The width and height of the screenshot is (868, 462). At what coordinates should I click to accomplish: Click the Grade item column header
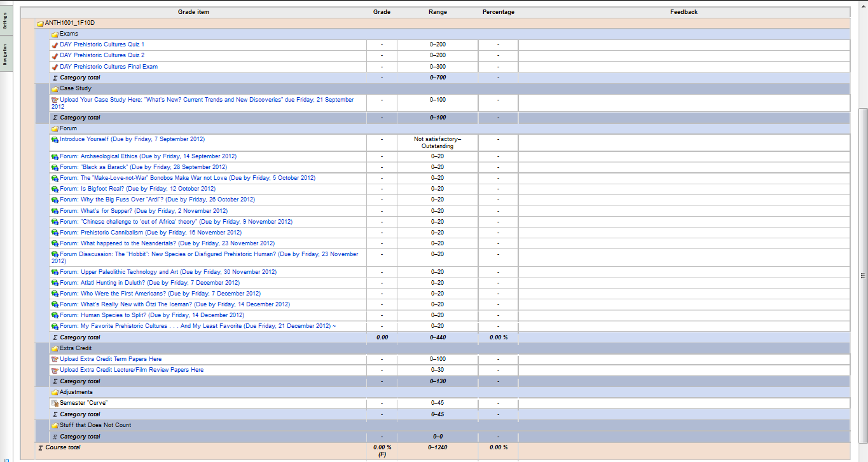[193, 12]
